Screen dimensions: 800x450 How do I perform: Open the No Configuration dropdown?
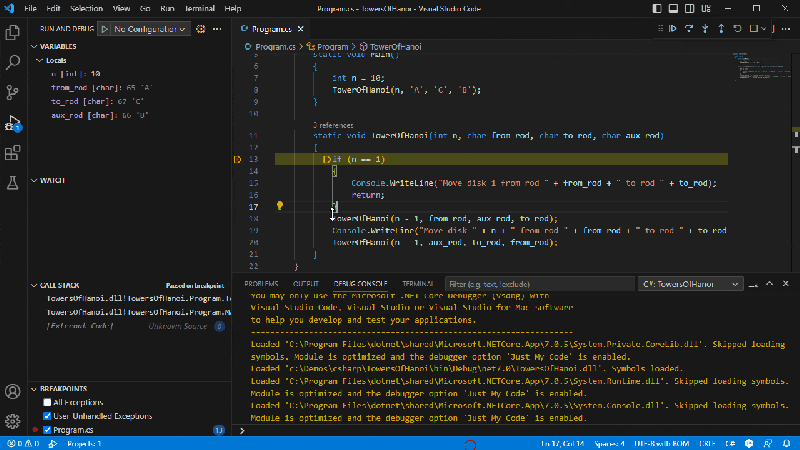point(149,29)
